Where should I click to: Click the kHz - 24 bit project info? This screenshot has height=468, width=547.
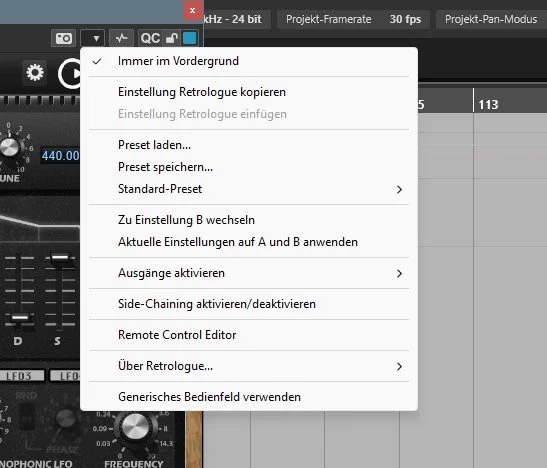click(232, 19)
